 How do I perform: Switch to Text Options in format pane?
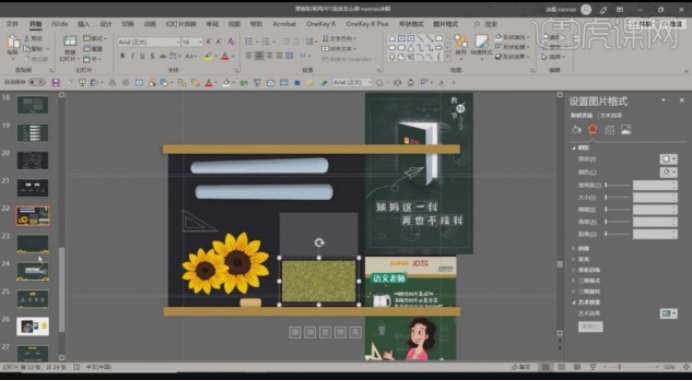coord(611,115)
